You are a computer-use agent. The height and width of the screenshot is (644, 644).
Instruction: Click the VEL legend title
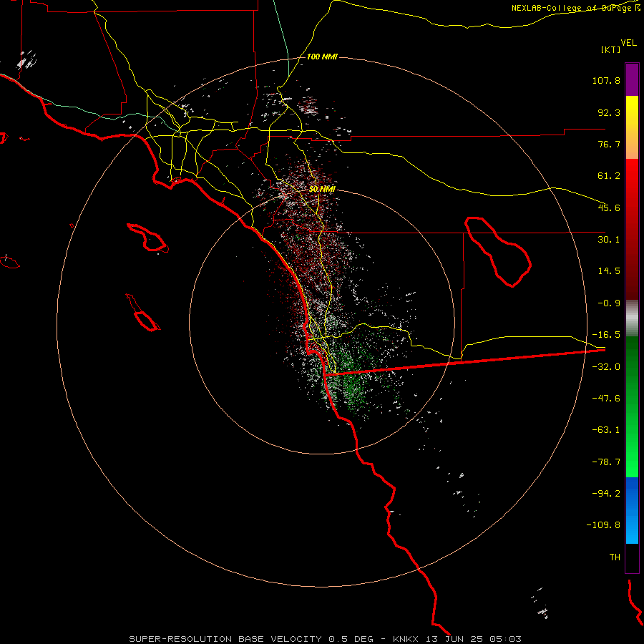628,43
